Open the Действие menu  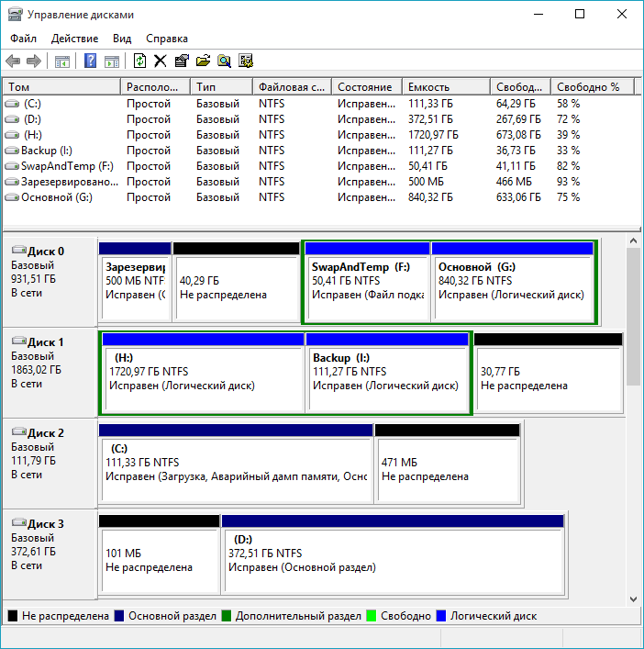pos(75,39)
